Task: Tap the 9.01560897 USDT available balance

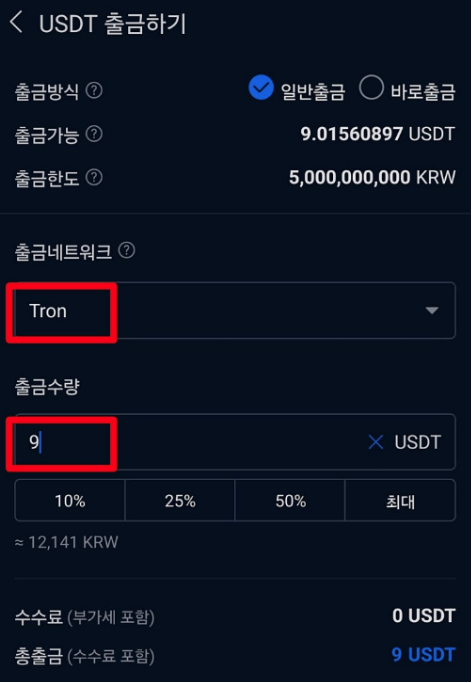Action: point(378,134)
